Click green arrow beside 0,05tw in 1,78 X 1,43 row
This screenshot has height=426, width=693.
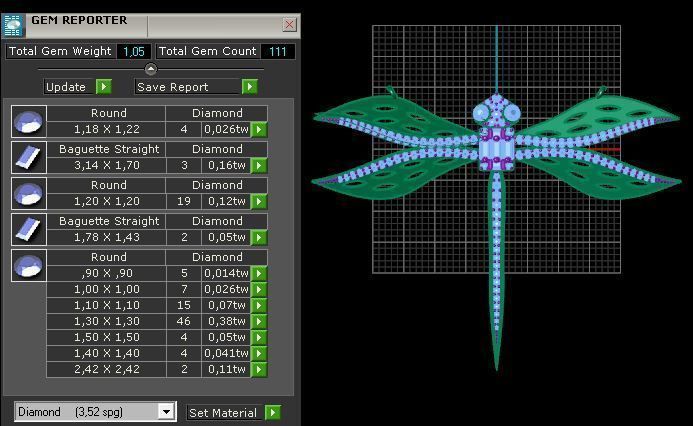[x=259, y=238]
